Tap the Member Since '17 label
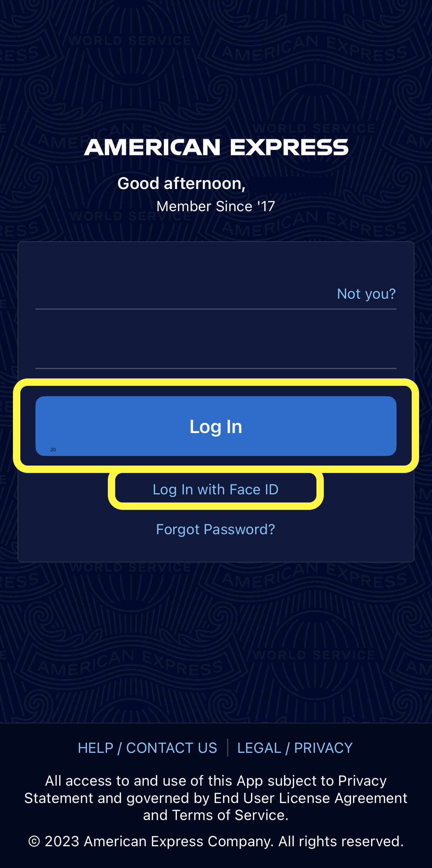This screenshot has height=868, width=432. tap(216, 206)
